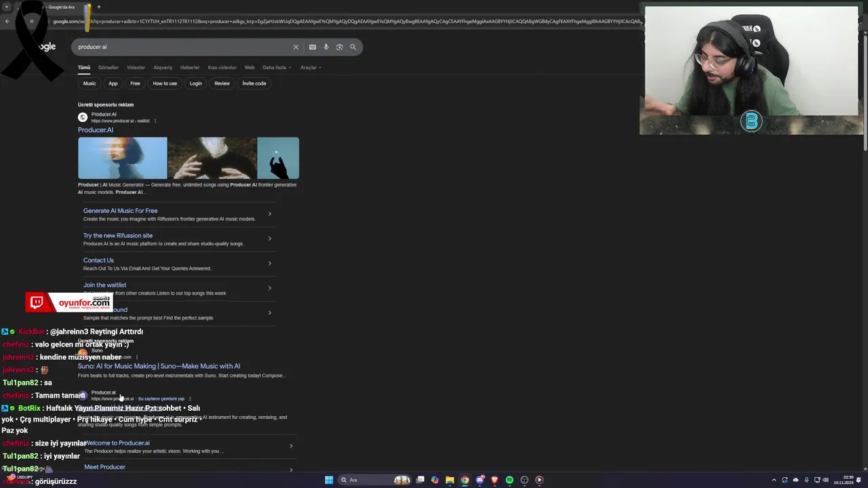Switch to the Videolar tab

click(136, 67)
